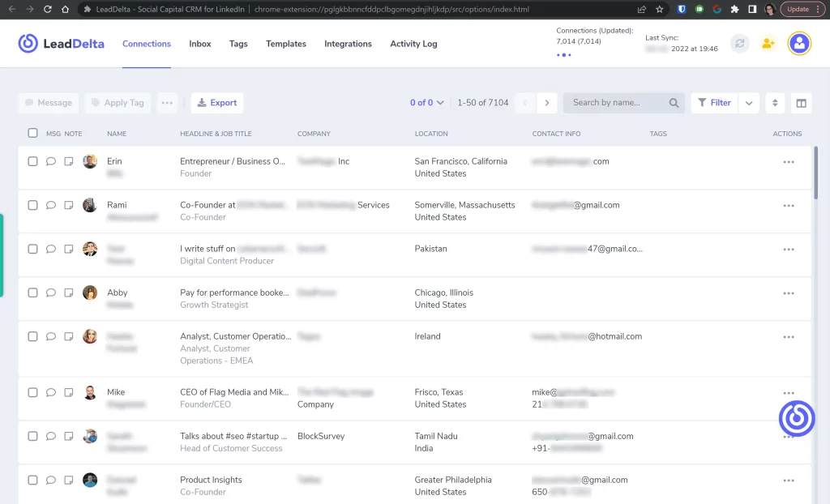830x504 pixels.
Task: Click the sync refresh icon
Action: pyautogui.click(x=740, y=44)
